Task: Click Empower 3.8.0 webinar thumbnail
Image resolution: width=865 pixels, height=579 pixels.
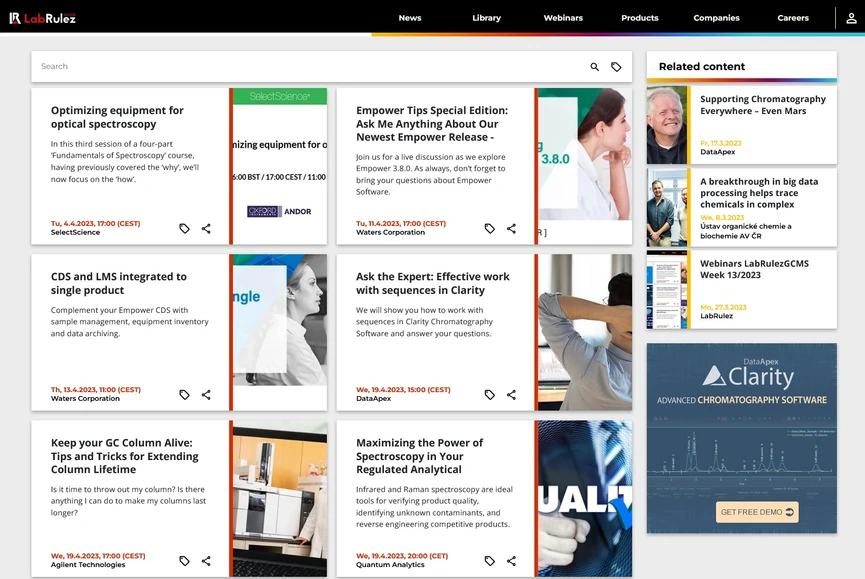Action: coord(585,166)
